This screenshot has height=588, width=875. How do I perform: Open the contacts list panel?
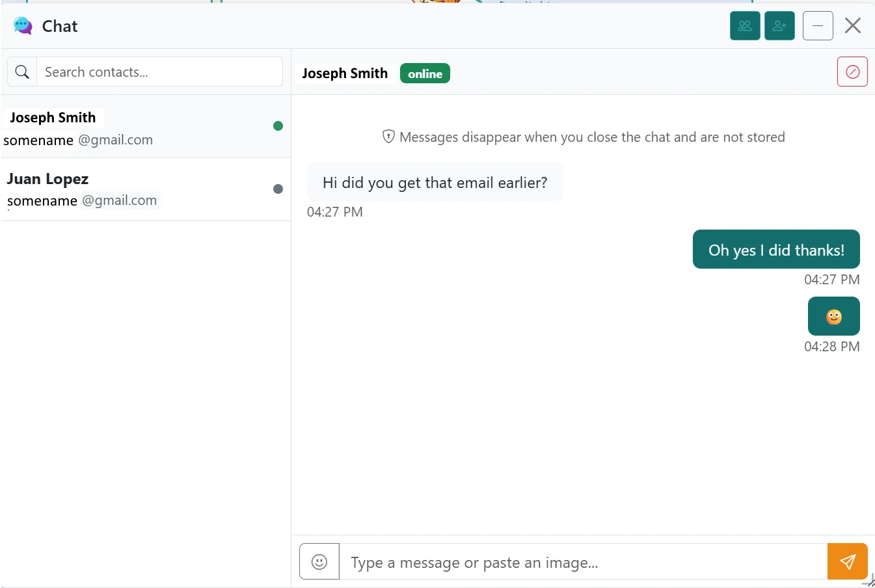(745, 25)
